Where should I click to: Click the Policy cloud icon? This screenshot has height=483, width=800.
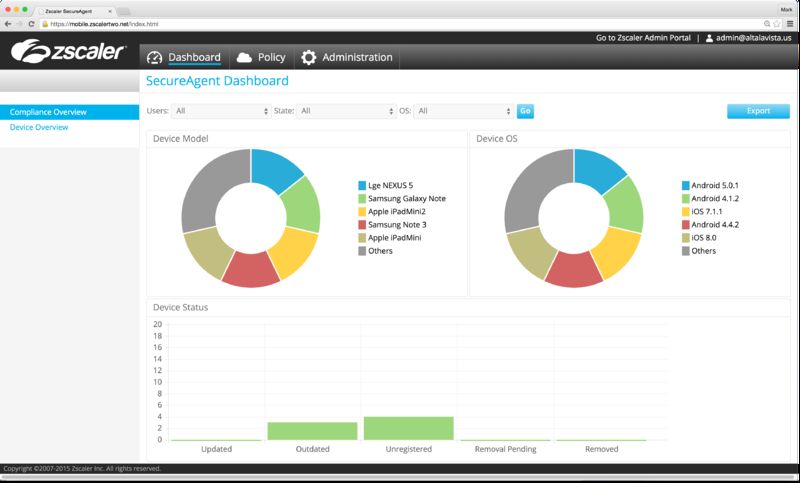(x=244, y=57)
